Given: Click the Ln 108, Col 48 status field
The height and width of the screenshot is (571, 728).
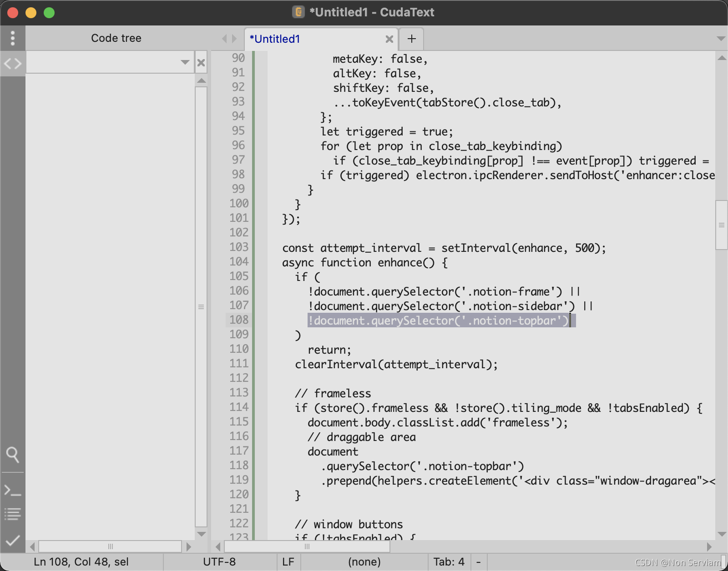Looking at the screenshot, I should click(x=81, y=562).
